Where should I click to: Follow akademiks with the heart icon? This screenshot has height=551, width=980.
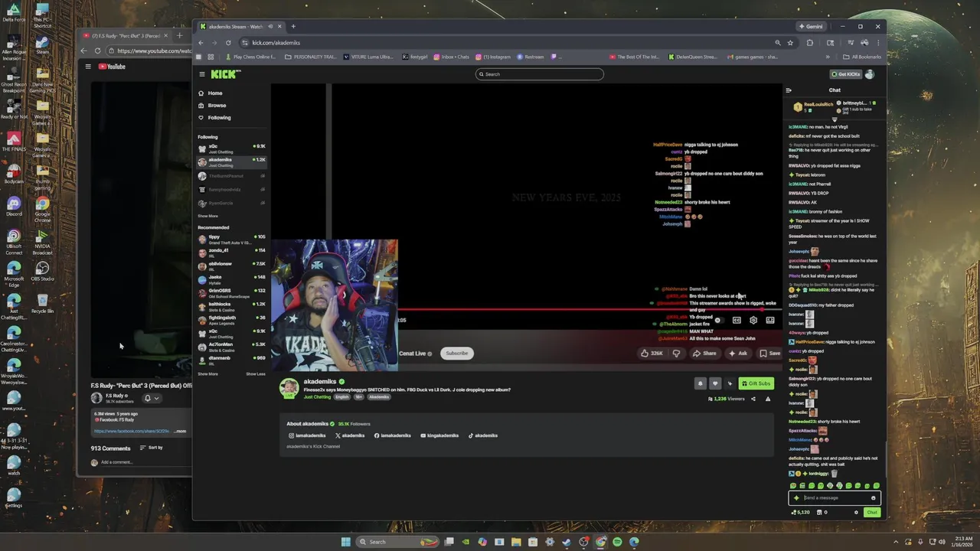[715, 383]
